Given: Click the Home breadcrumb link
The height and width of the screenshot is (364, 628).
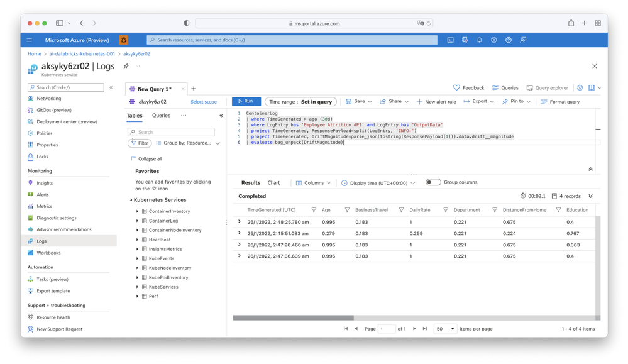Looking at the screenshot, I should tap(34, 53).
